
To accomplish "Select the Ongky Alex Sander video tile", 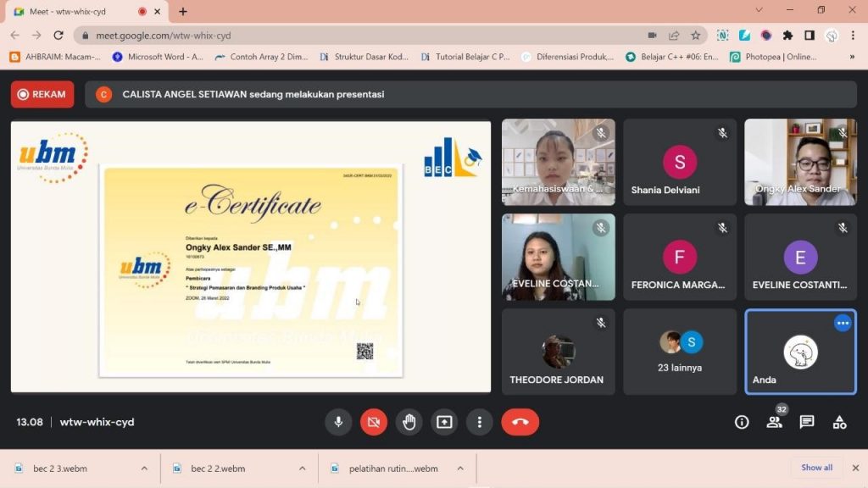I will [800, 162].
